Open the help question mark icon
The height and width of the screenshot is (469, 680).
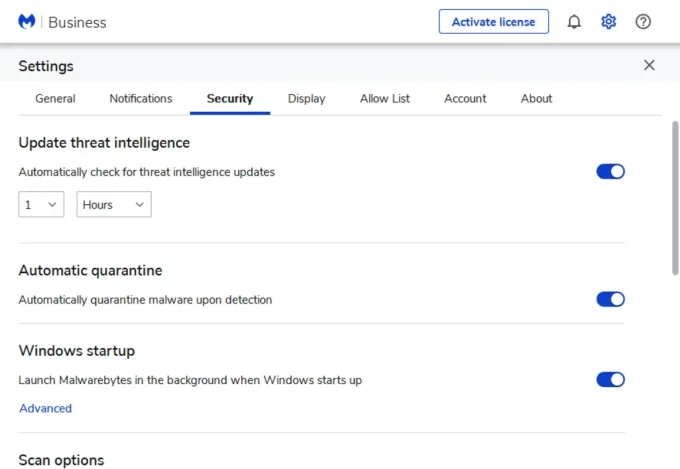point(644,22)
